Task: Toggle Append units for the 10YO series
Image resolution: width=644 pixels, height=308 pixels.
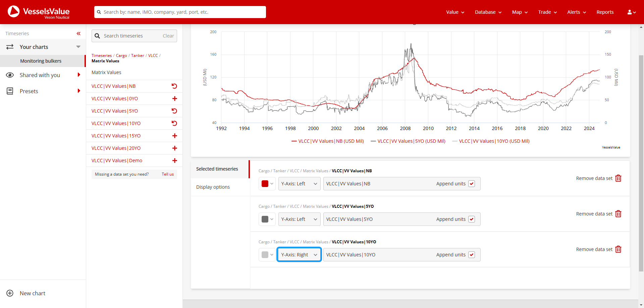Action: pos(472,254)
